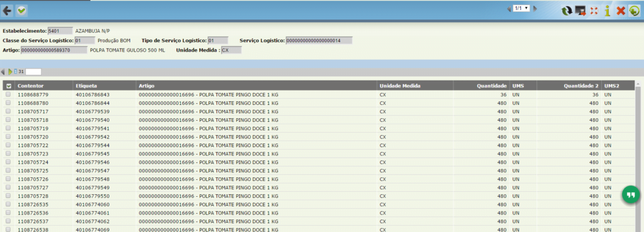Viewport: 644px width, 232px height.
Task: Click the Estabelecimento field 5401
Action: pos(60,31)
